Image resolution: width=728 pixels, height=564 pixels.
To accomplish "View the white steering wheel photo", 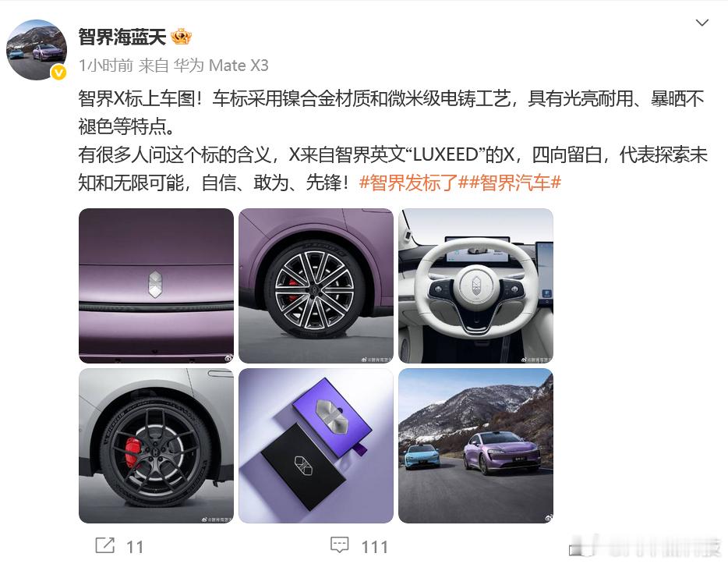I will click(x=476, y=286).
